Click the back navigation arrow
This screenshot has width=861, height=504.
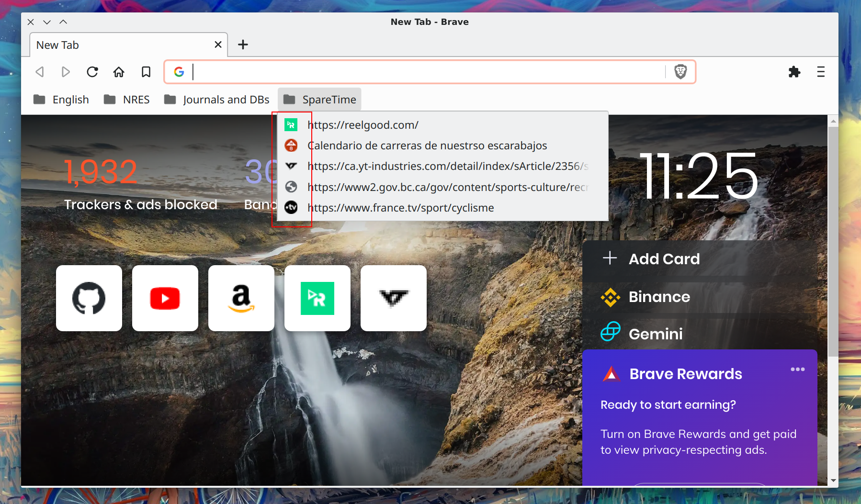40,72
